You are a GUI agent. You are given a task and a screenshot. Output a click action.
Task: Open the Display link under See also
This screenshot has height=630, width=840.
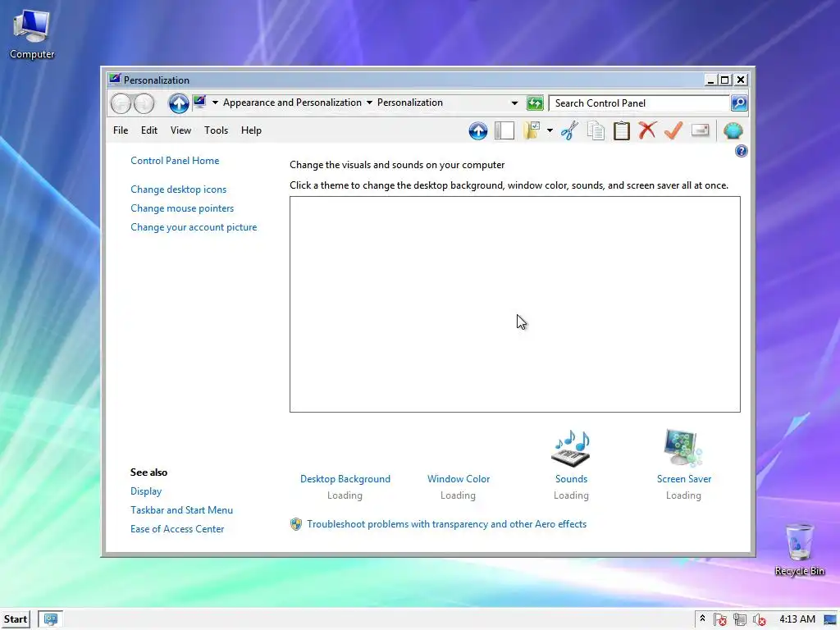[146, 491]
